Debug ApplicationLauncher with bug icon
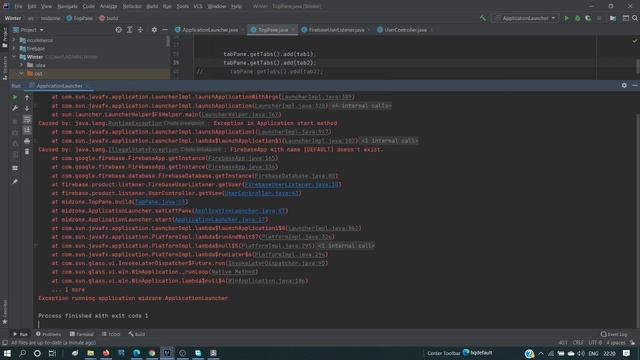 click(x=578, y=18)
